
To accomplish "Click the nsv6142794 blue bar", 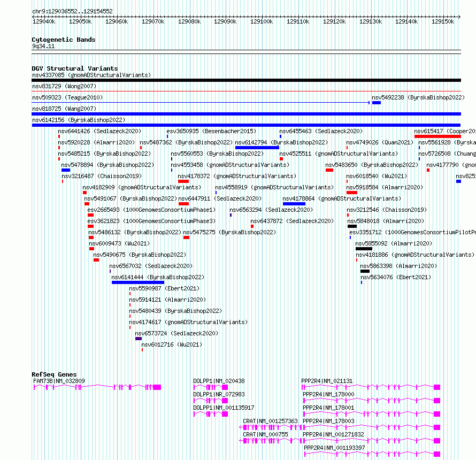I will coord(257,148).
